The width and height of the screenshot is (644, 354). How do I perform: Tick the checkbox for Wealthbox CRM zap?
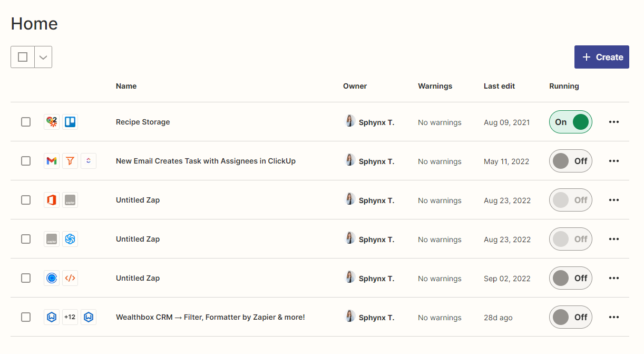point(26,317)
